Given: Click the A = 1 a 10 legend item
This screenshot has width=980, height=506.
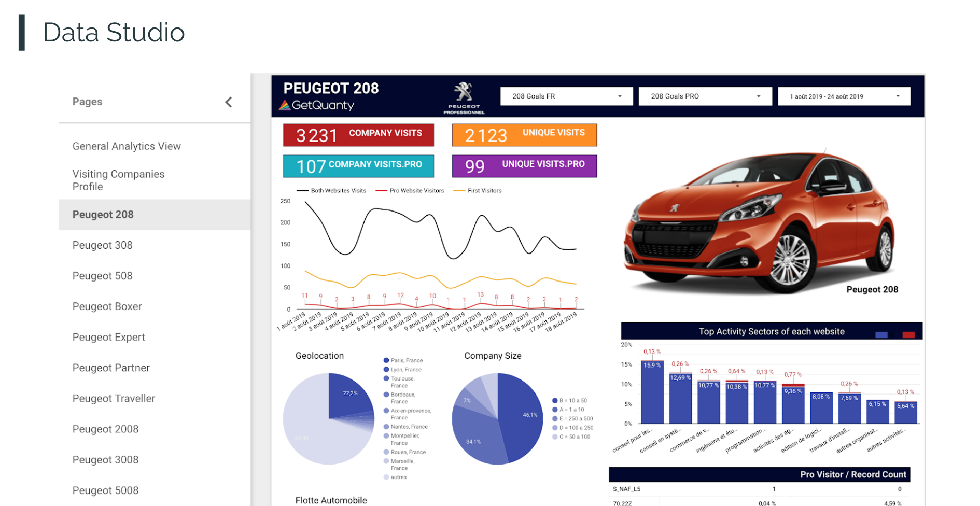Looking at the screenshot, I should 568,410.
